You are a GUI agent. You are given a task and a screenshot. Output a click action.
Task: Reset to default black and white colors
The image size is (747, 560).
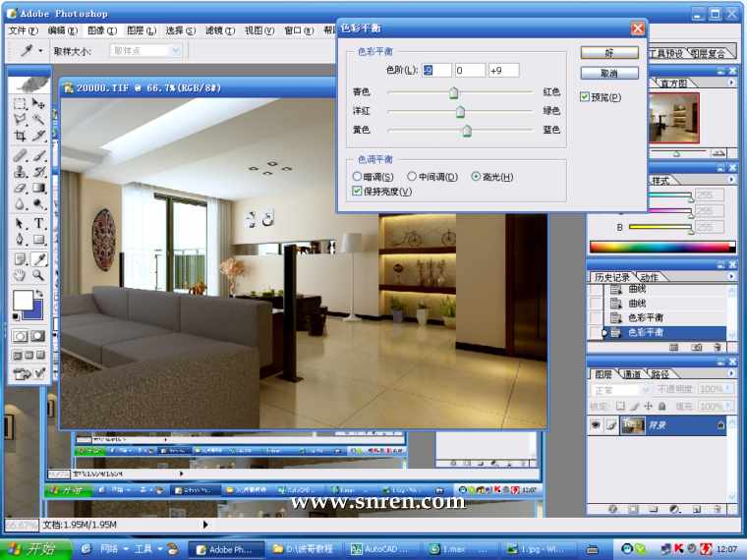[16, 316]
